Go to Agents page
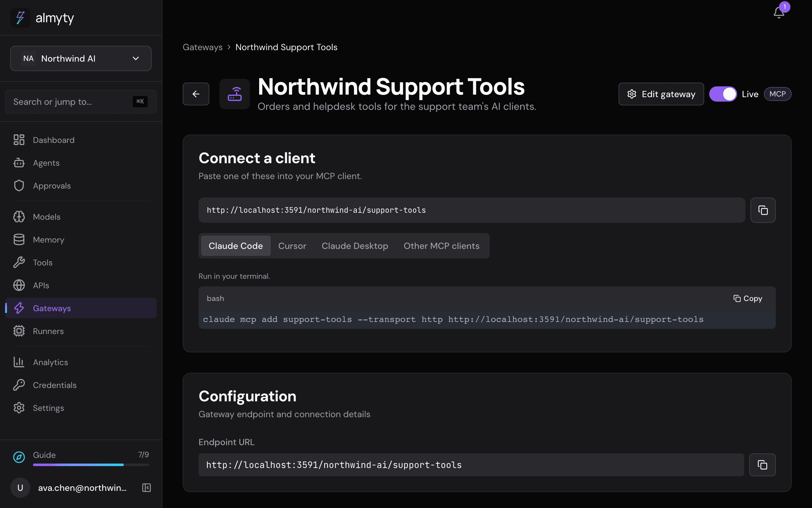This screenshot has height=508, width=812. pyautogui.click(x=81, y=163)
